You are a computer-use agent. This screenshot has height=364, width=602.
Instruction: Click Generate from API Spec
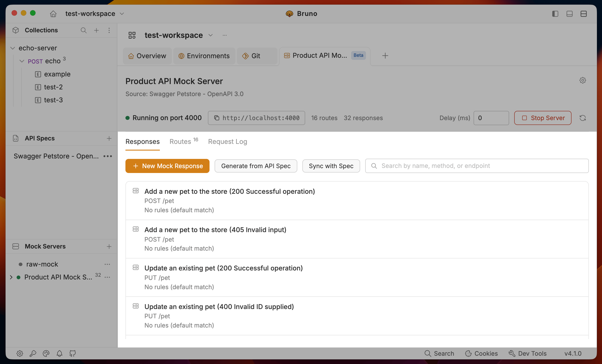pos(256,166)
